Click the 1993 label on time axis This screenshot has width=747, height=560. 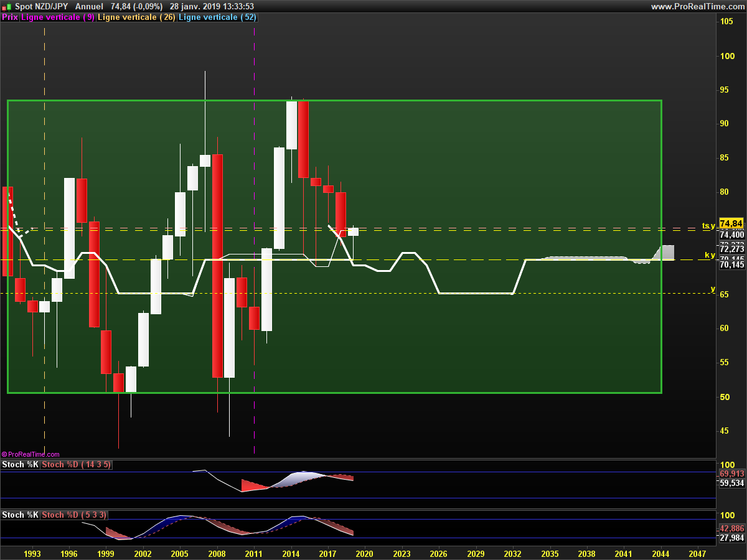pyautogui.click(x=32, y=553)
